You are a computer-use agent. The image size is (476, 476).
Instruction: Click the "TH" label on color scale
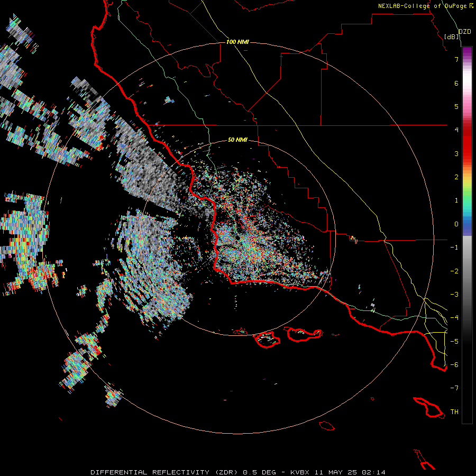click(454, 411)
